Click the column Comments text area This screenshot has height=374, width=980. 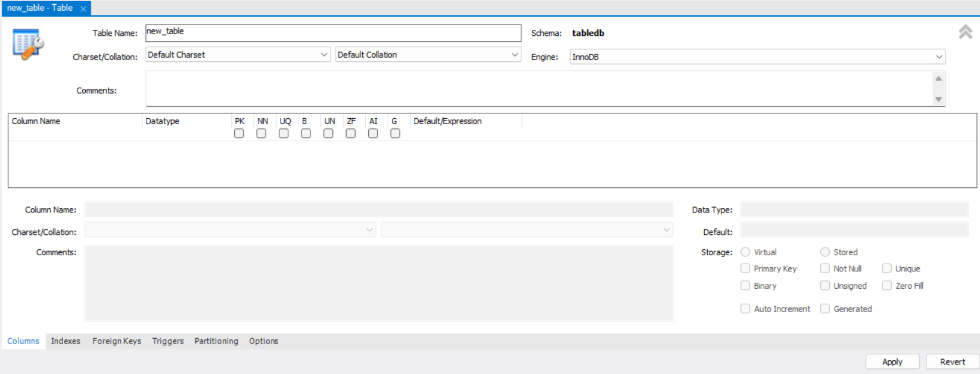(378, 283)
